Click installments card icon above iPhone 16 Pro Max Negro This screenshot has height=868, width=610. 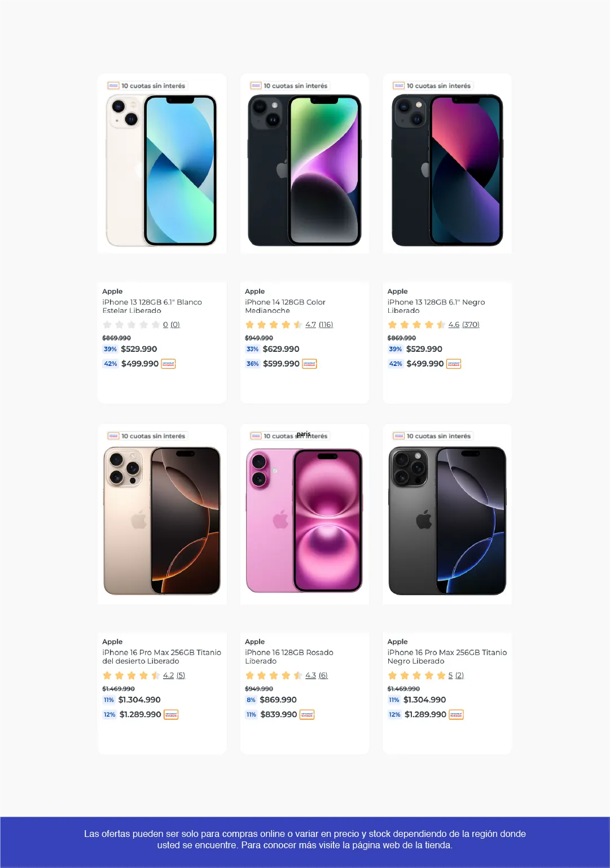(x=399, y=436)
